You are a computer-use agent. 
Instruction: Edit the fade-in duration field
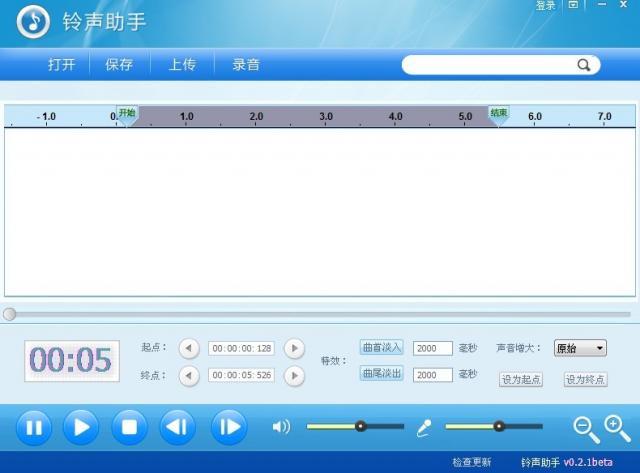(433, 349)
